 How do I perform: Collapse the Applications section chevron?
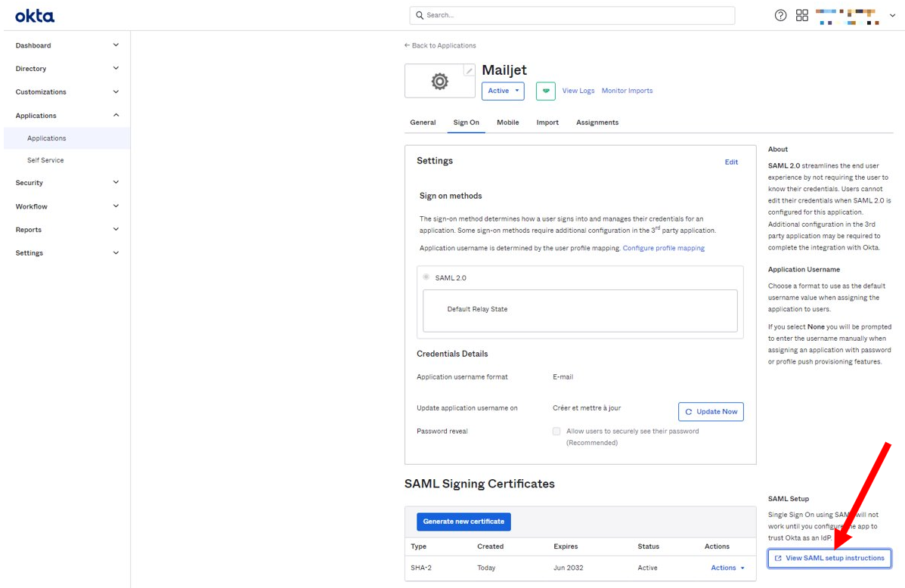tap(116, 115)
